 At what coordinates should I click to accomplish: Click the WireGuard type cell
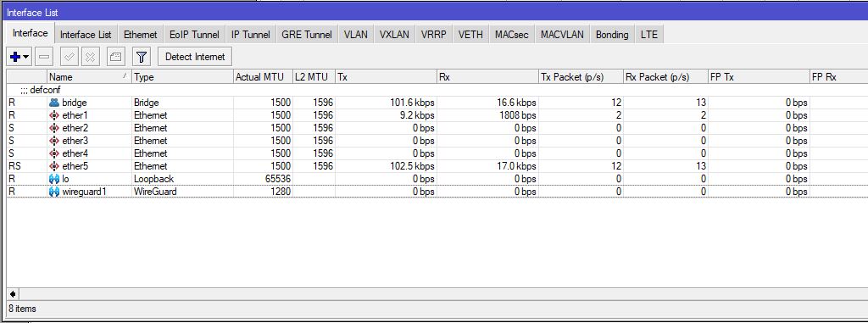(156, 192)
